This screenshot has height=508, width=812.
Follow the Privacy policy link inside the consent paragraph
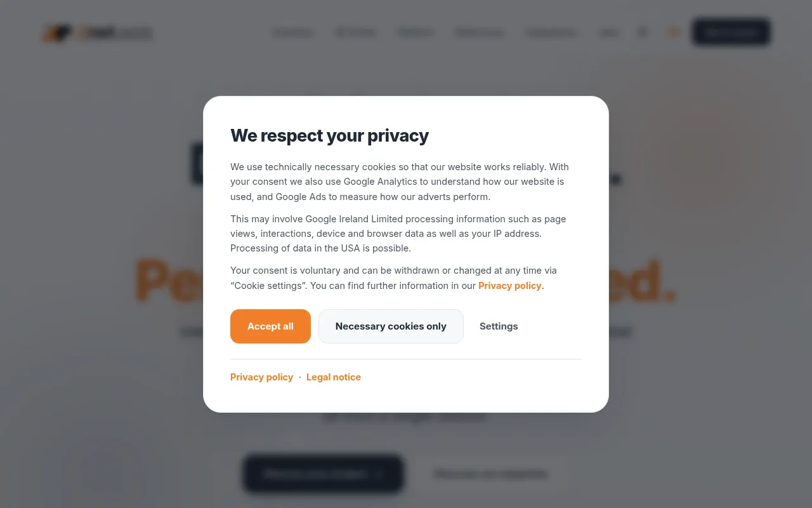click(x=509, y=286)
